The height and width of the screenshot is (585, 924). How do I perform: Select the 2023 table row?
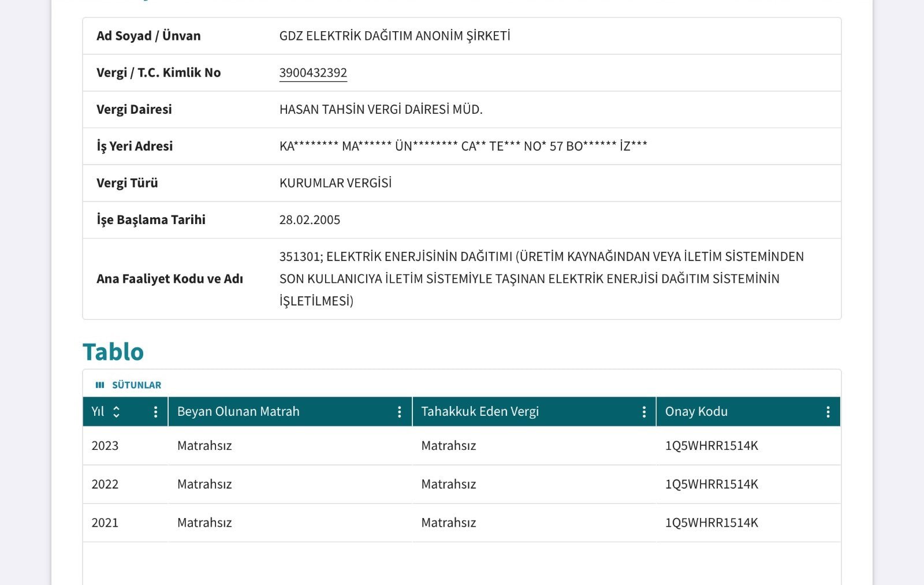pyautogui.click(x=461, y=446)
